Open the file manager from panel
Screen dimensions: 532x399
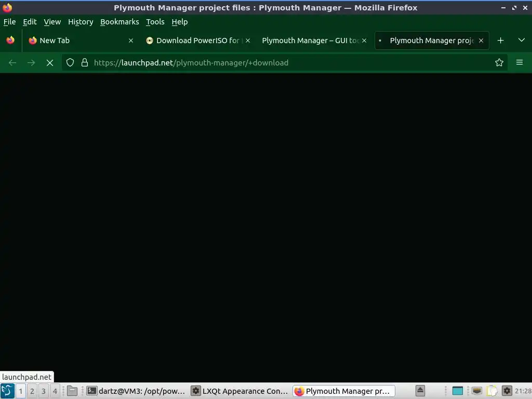point(72,391)
